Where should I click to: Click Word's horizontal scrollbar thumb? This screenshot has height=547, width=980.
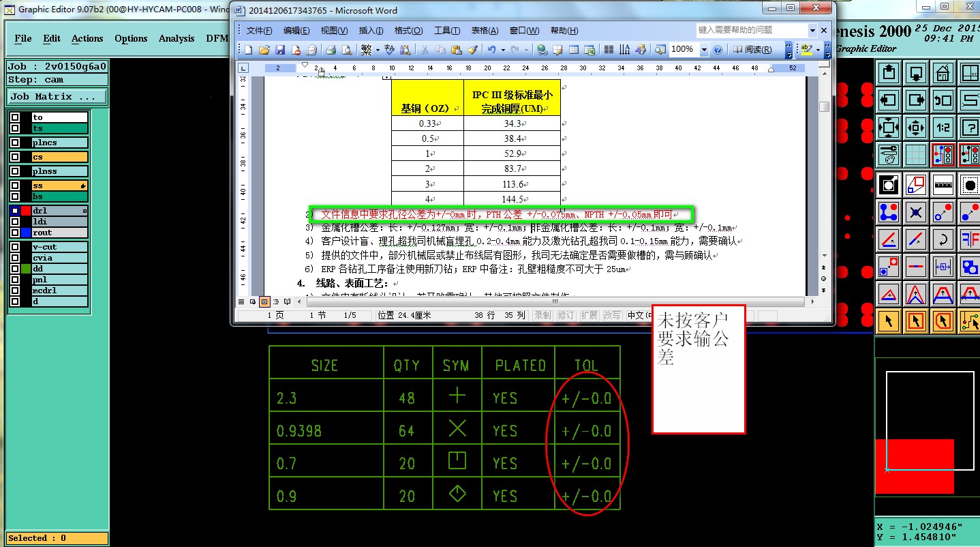coord(554,301)
